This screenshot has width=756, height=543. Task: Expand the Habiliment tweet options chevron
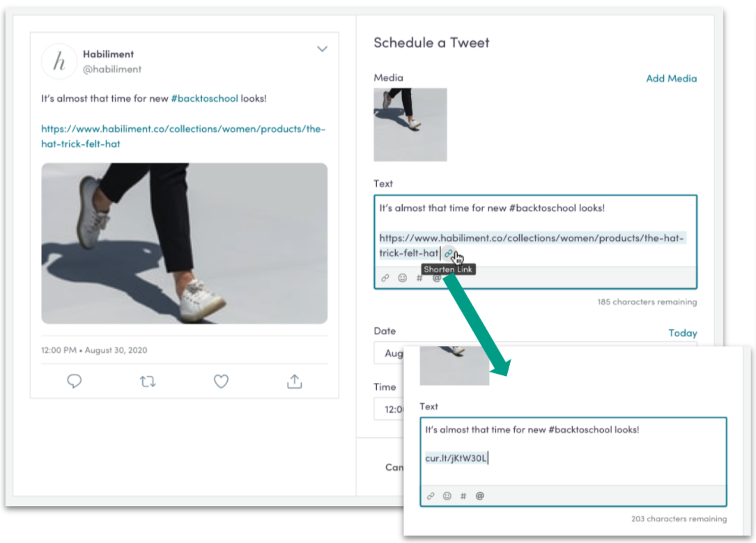click(x=322, y=49)
